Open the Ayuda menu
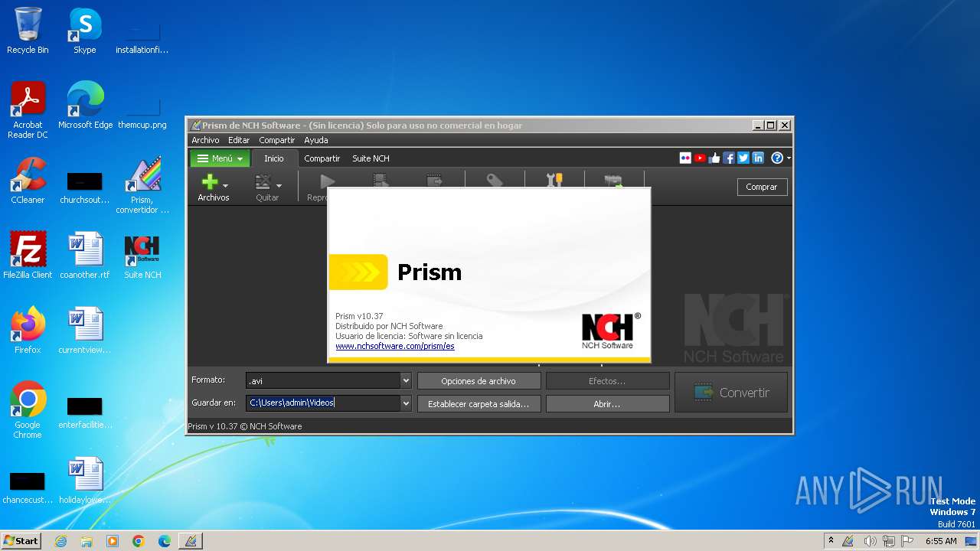 315,140
